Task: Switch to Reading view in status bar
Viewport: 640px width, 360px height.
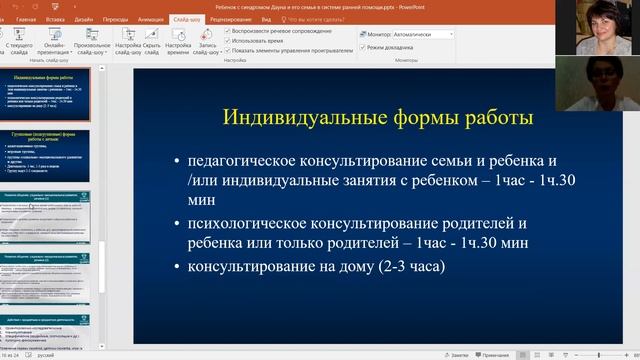Action: click(x=551, y=355)
